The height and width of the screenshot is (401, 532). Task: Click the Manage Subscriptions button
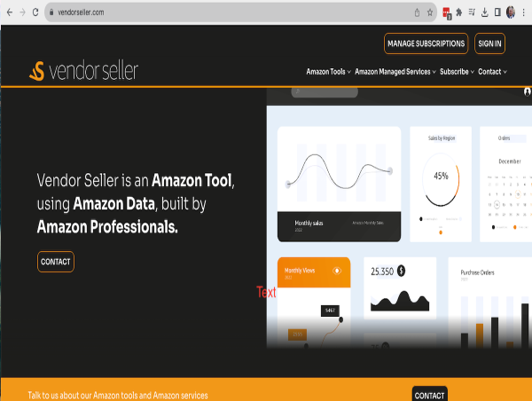tap(426, 43)
